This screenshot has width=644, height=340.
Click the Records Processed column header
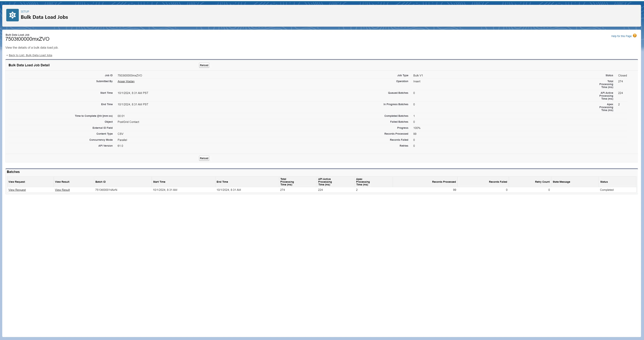click(x=444, y=182)
